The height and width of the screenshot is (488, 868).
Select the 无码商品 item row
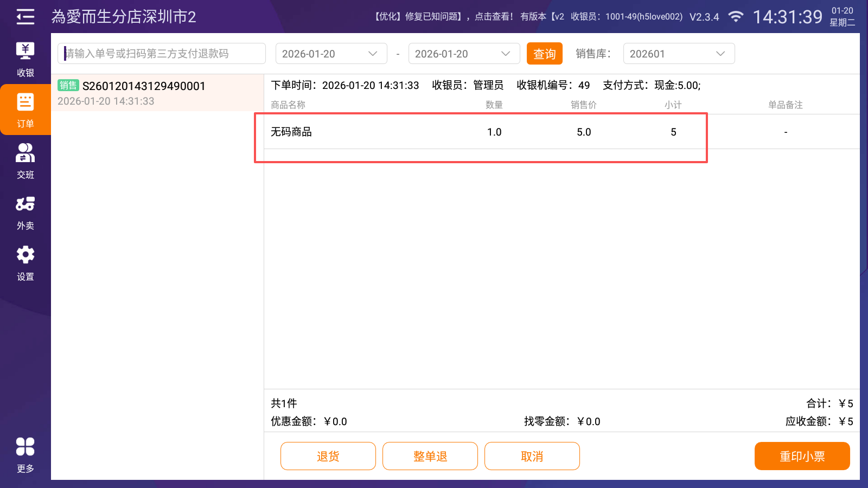point(480,132)
